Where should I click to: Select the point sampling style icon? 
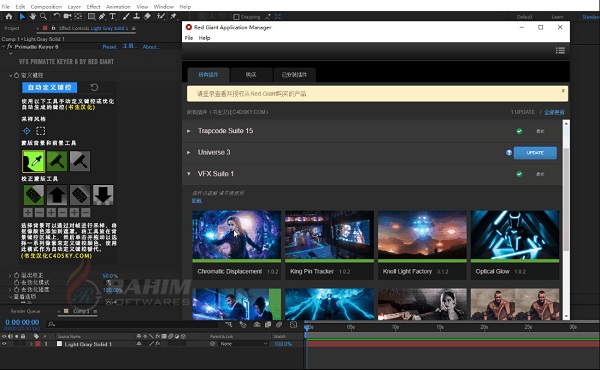click(26, 131)
